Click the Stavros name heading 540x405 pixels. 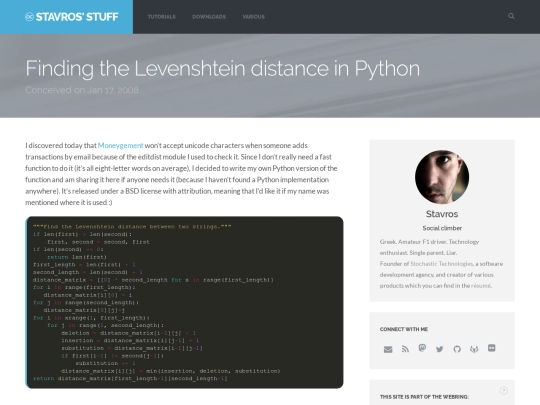tap(442, 214)
